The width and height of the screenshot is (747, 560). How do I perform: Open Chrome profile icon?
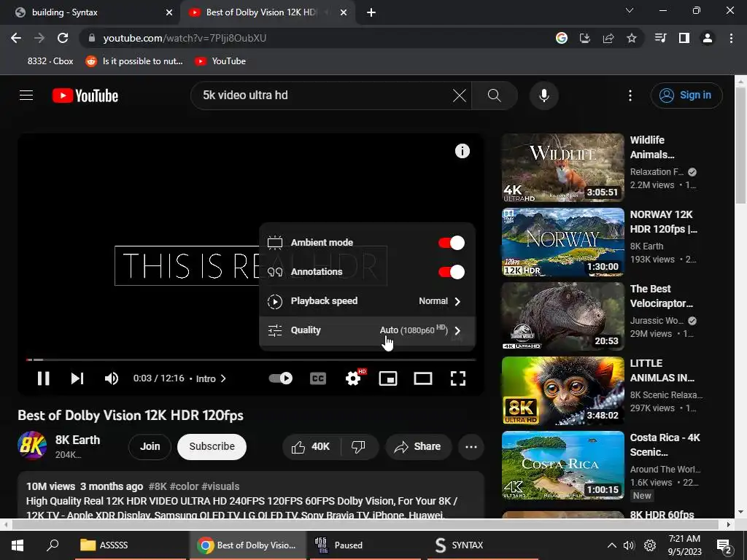pos(708,38)
